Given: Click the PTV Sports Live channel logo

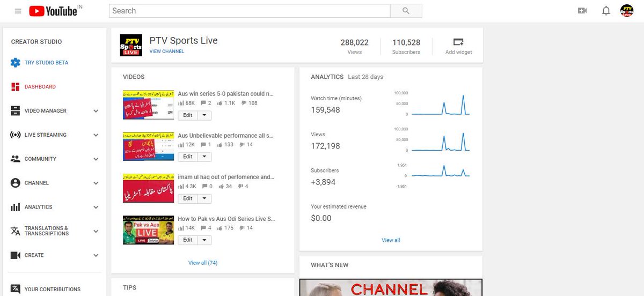Looking at the screenshot, I should tap(131, 46).
